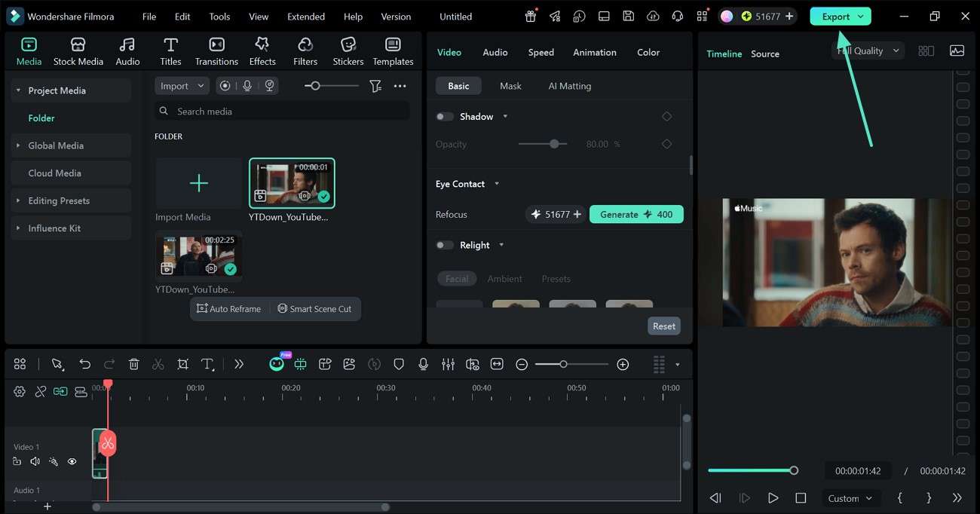The width and height of the screenshot is (980, 514).
Task: Open the Stickers tab
Action: [348, 51]
